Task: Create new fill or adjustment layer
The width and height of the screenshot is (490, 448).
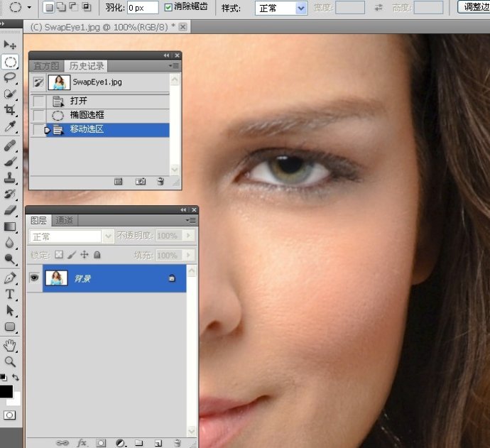Action: pos(121,443)
